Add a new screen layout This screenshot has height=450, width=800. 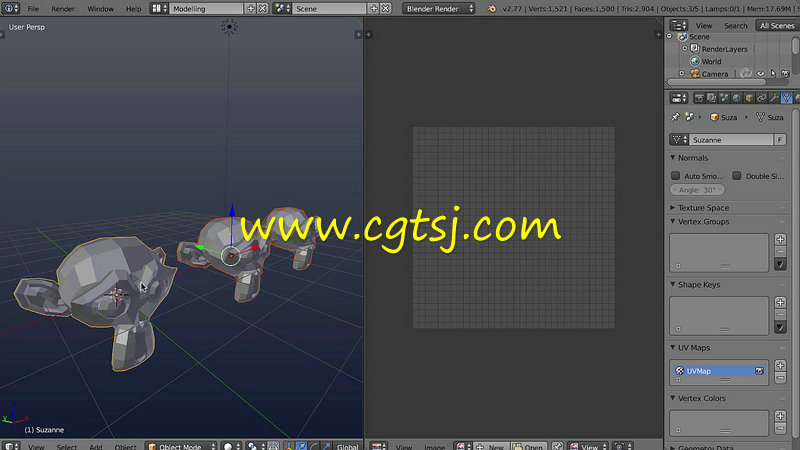point(251,8)
